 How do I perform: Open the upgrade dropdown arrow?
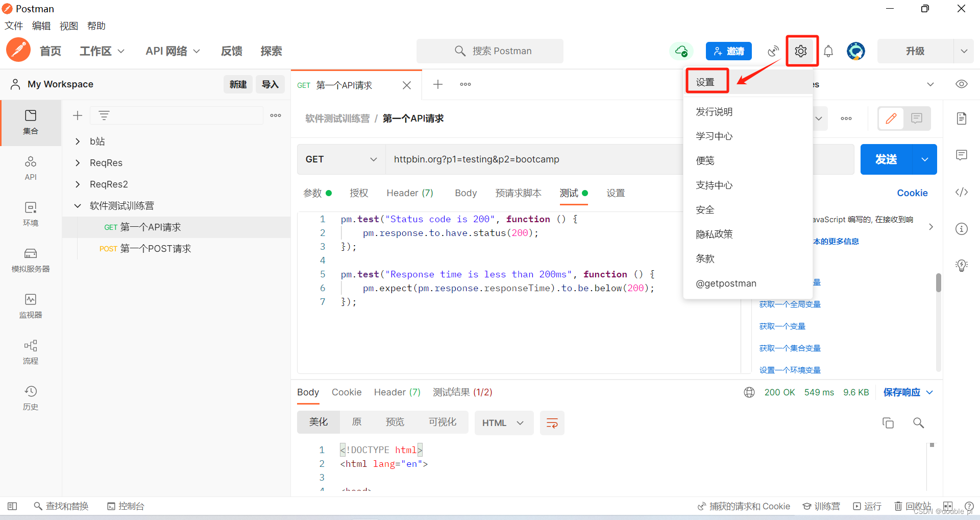[x=964, y=51]
